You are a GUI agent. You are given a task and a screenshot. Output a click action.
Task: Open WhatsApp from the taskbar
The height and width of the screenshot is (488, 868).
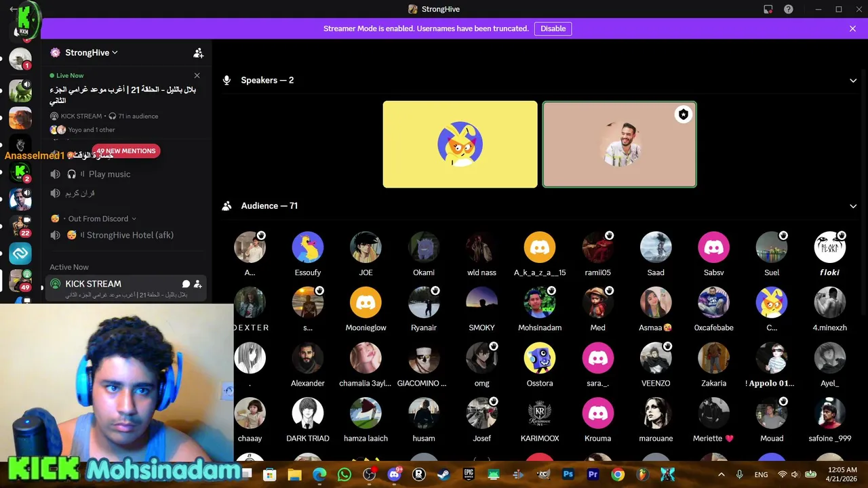[344, 474]
